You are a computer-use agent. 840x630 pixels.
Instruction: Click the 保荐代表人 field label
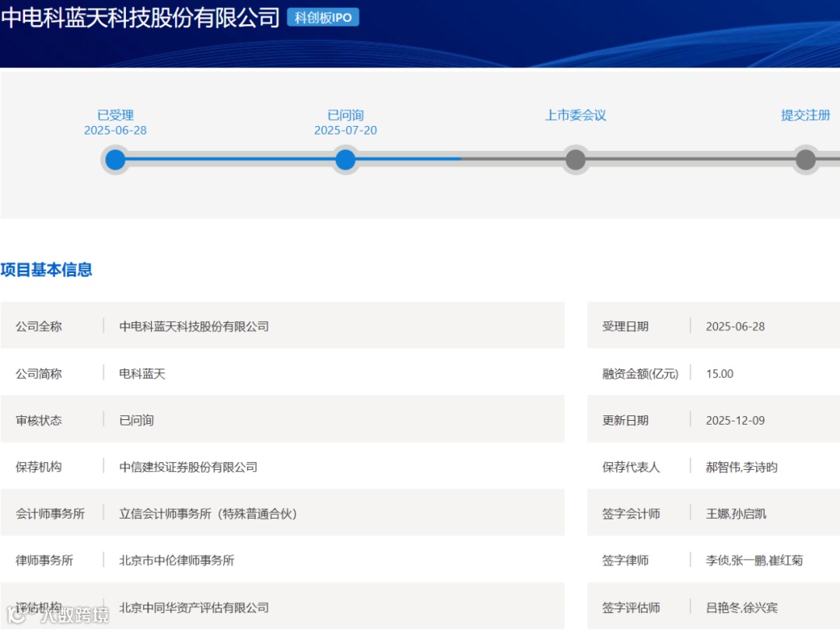click(631, 467)
